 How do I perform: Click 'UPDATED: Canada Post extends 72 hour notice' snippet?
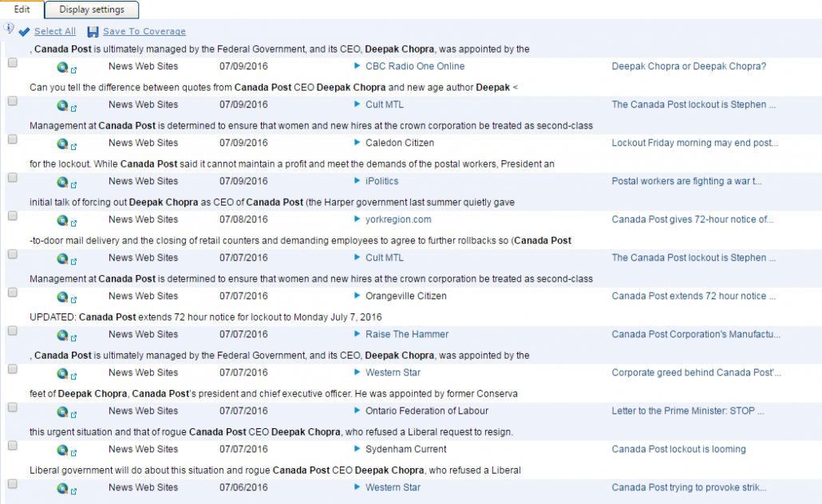[206, 317]
